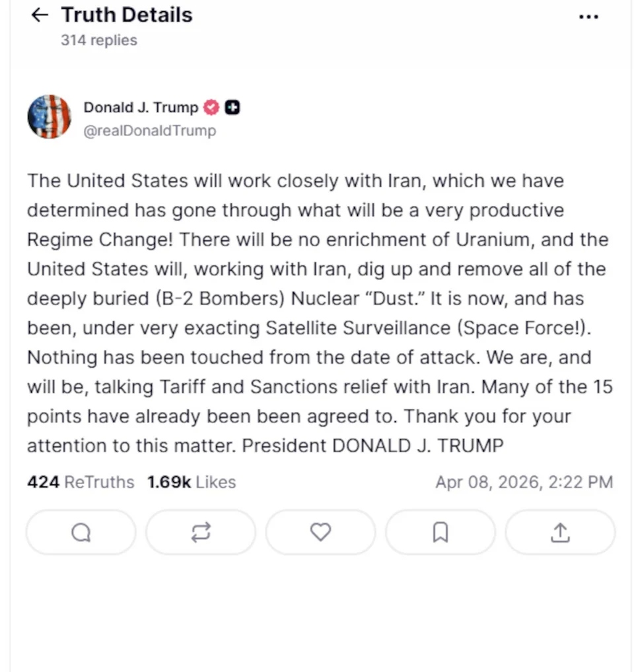Image resolution: width=634 pixels, height=672 pixels.
Task: Click the black plus badge beside name
Action: (x=232, y=107)
